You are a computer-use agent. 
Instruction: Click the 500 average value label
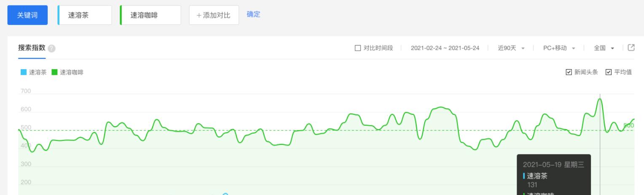coord(628,125)
